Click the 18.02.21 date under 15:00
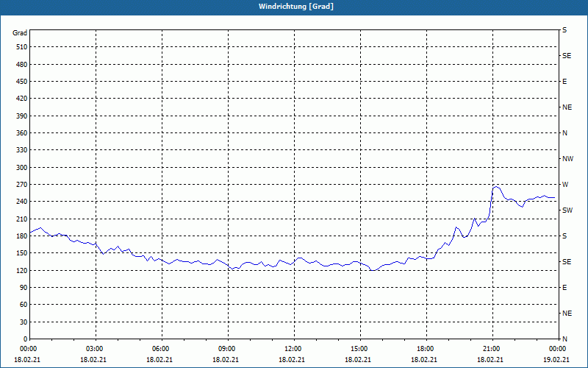Viewport: 588px width, 368px height. pos(358,360)
